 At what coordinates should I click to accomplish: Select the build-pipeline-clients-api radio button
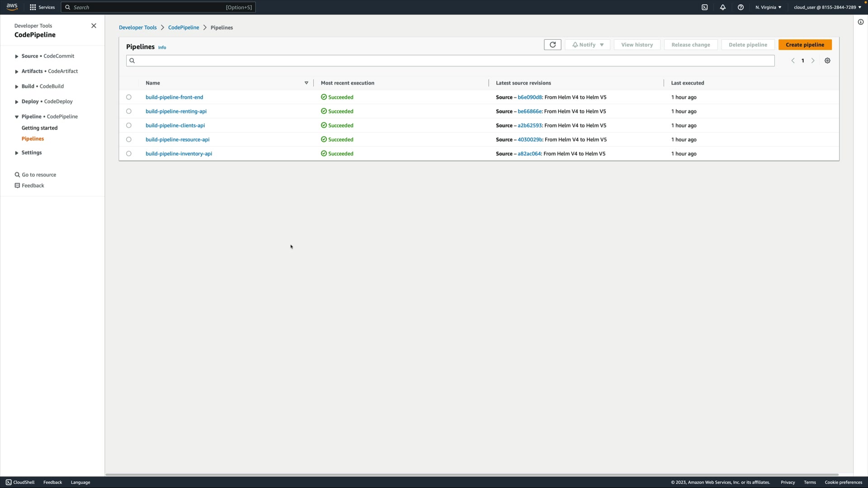click(129, 126)
